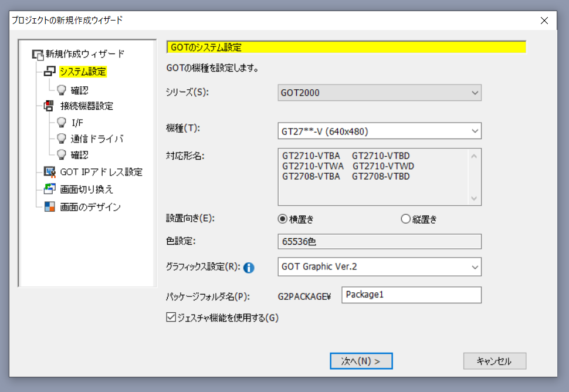
Task: Click the 65536色 color setting field
Action: click(x=380, y=241)
